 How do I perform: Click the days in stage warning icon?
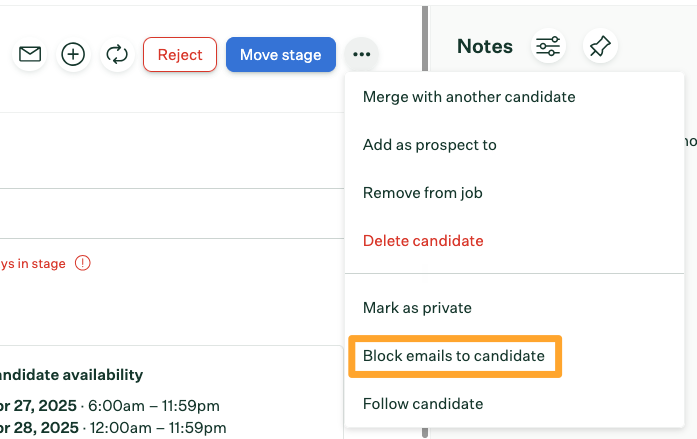click(83, 263)
